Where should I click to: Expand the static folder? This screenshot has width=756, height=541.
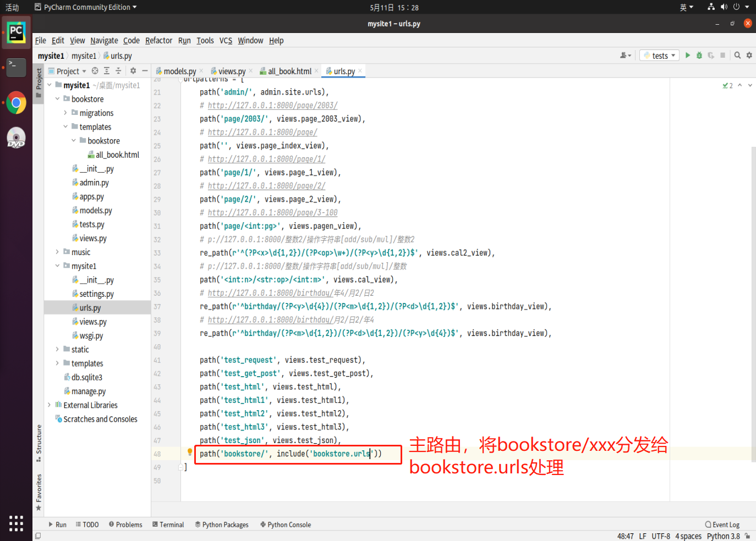(x=57, y=349)
